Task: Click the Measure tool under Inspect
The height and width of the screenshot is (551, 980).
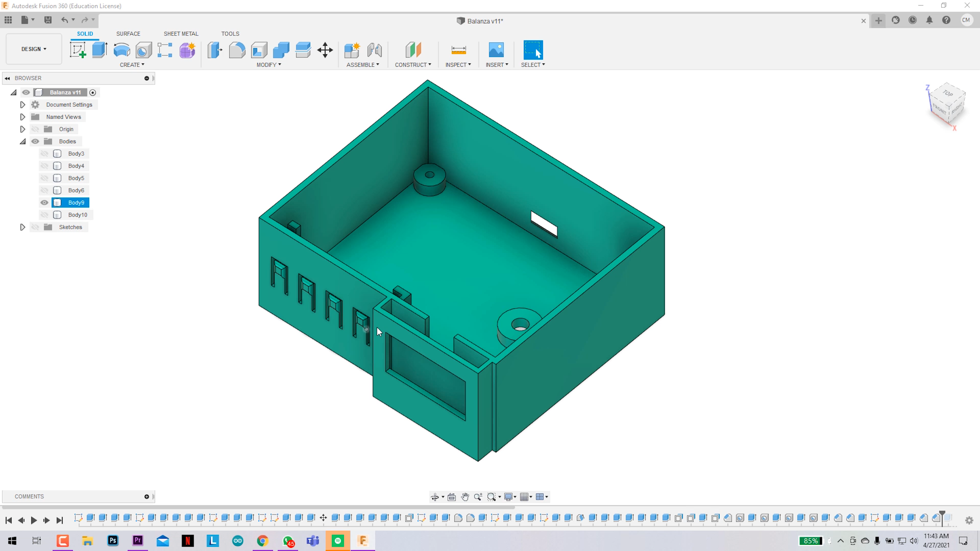Action: coord(458,50)
